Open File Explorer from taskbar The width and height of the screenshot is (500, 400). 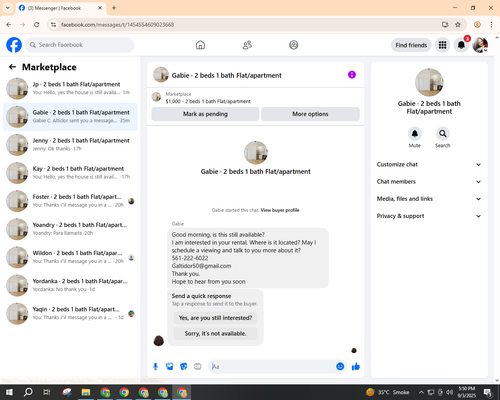86,392
